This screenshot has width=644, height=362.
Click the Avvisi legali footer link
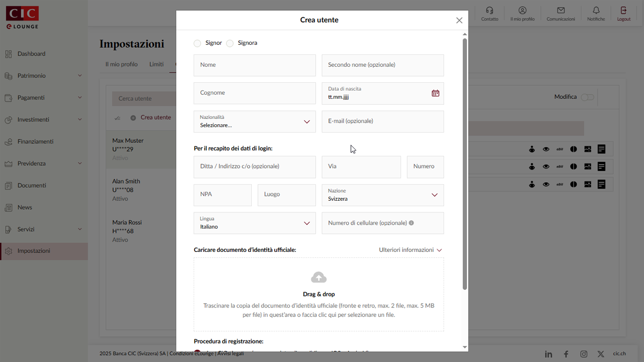pyautogui.click(x=231, y=353)
